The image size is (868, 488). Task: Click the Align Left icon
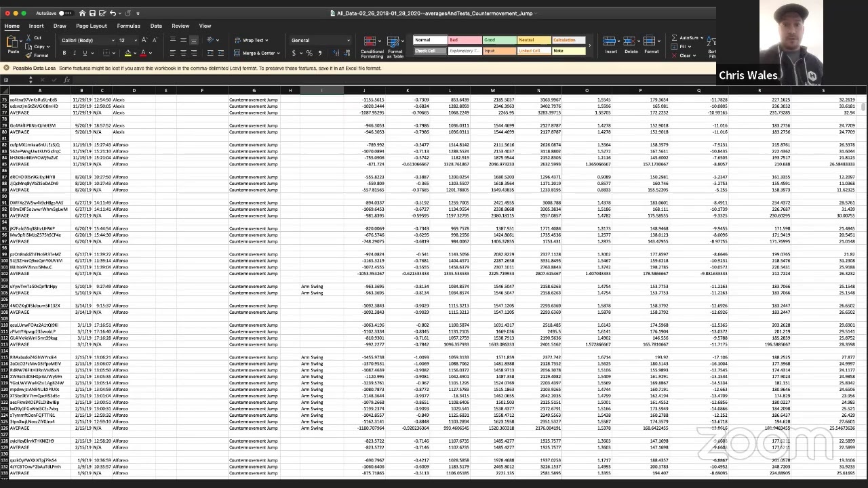pyautogui.click(x=173, y=53)
